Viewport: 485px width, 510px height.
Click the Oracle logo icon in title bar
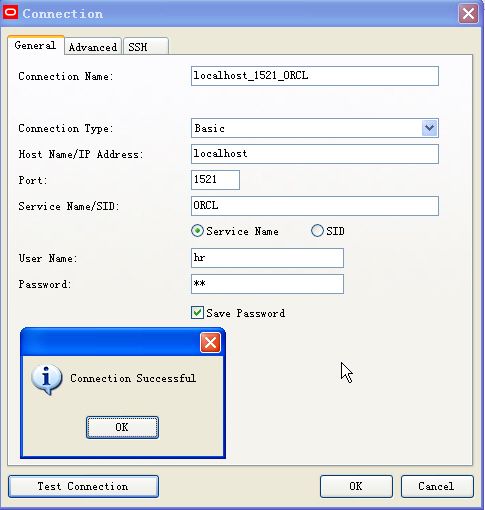[x=10, y=13]
